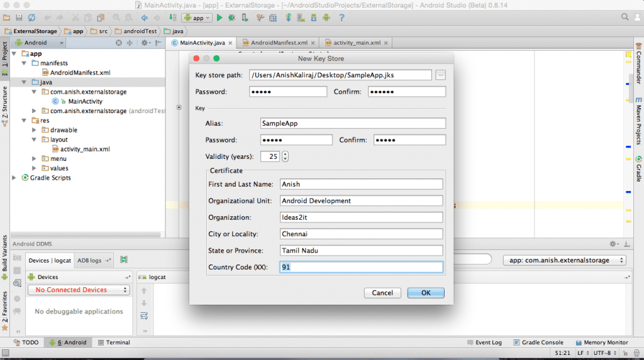Click the Make Project toolbar icon
644x360 pixels.
point(173,18)
